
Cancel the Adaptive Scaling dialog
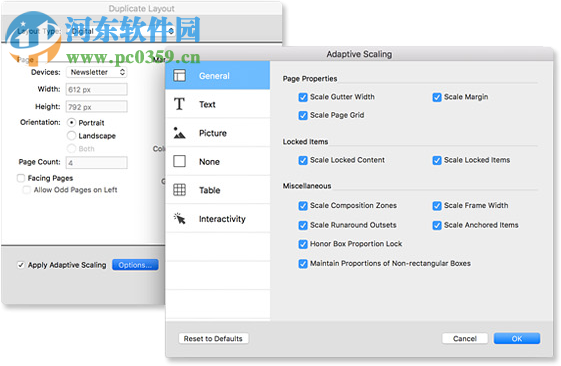pyautogui.click(x=465, y=338)
